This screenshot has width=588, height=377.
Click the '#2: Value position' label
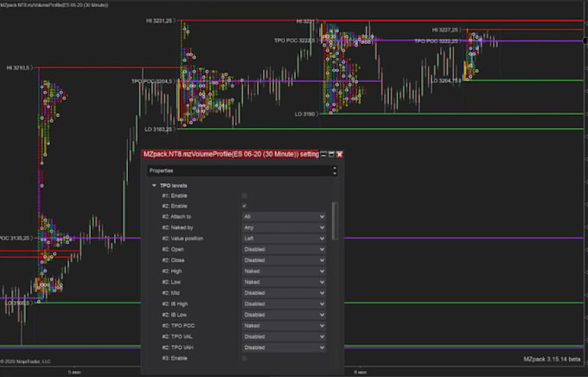182,239
